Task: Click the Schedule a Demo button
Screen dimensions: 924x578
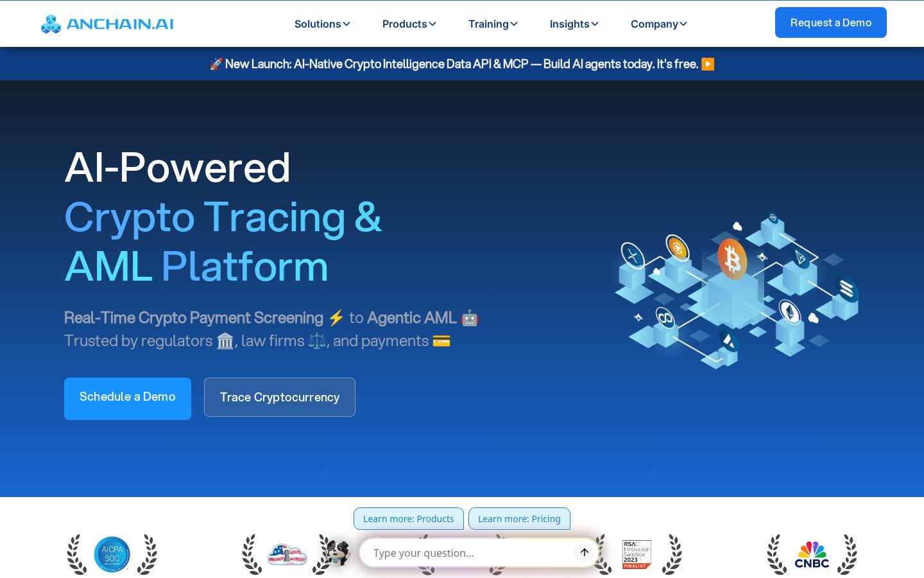Action: 128,399
